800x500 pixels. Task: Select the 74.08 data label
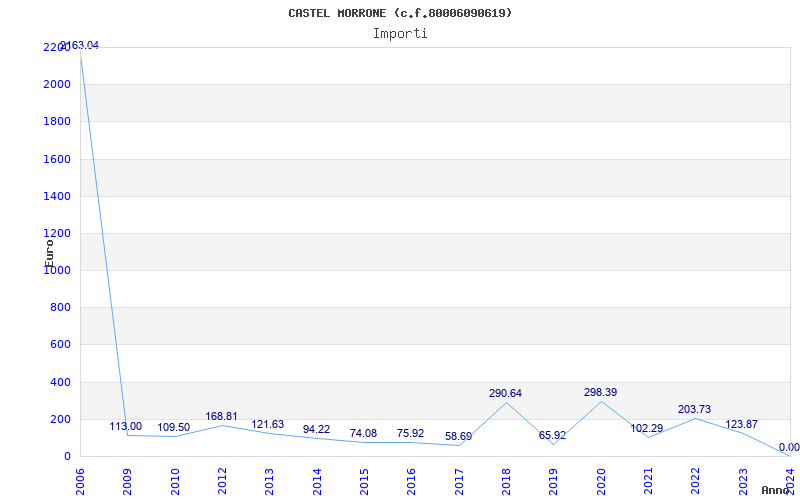(x=363, y=434)
